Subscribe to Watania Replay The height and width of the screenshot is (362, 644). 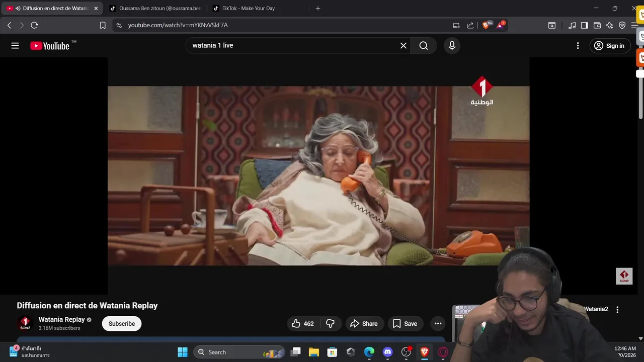[122, 324]
